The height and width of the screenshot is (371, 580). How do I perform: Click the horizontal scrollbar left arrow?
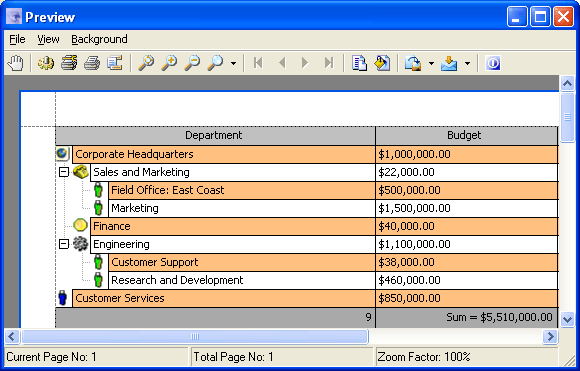click(x=12, y=337)
